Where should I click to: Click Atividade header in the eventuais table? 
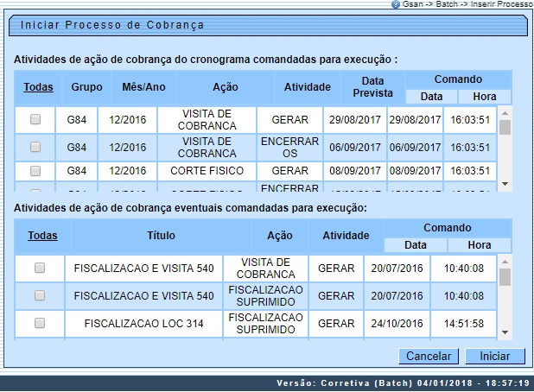tap(346, 236)
